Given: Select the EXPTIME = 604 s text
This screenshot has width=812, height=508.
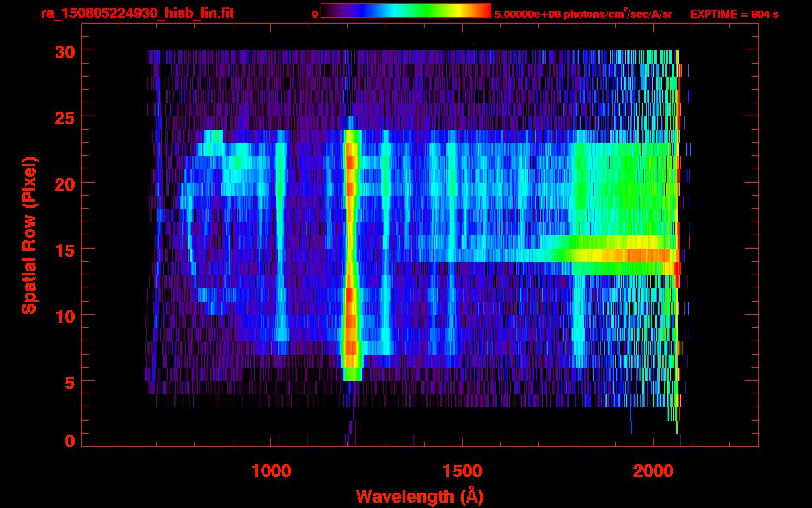Looking at the screenshot, I should click(x=734, y=14).
